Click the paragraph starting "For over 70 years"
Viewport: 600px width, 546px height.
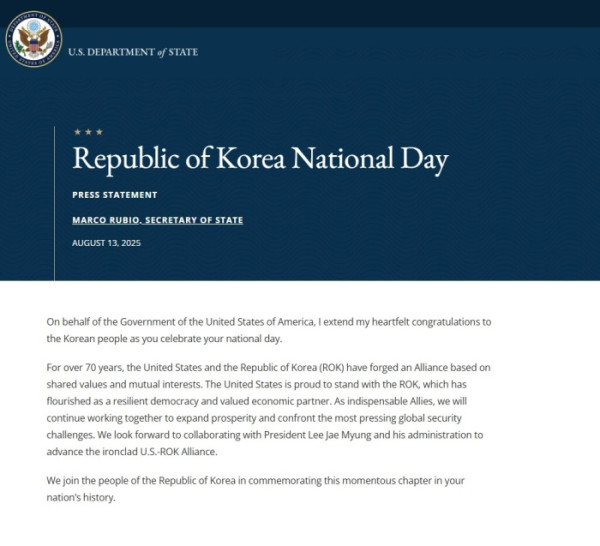[270, 410]
